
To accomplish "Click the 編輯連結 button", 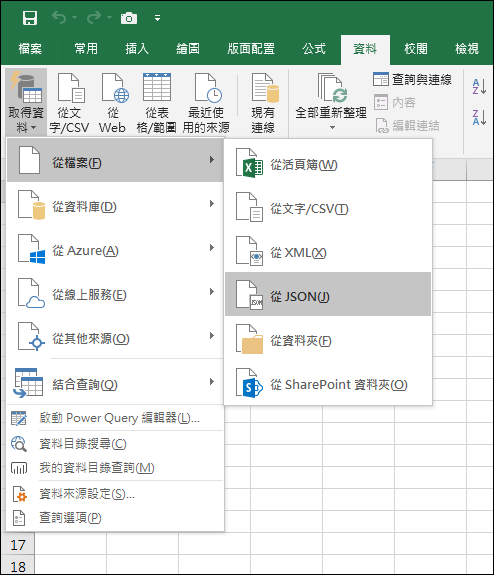I will pos(407,126).
